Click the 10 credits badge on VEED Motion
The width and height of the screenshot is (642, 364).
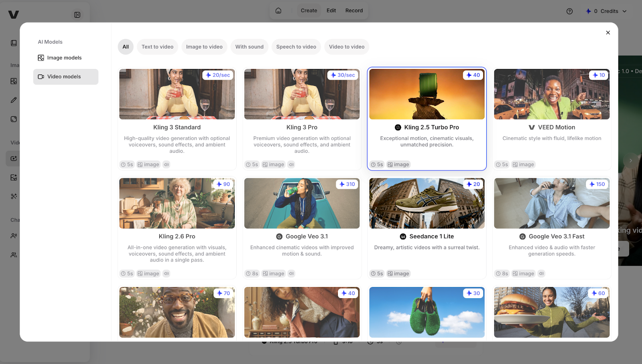point(599,75)
